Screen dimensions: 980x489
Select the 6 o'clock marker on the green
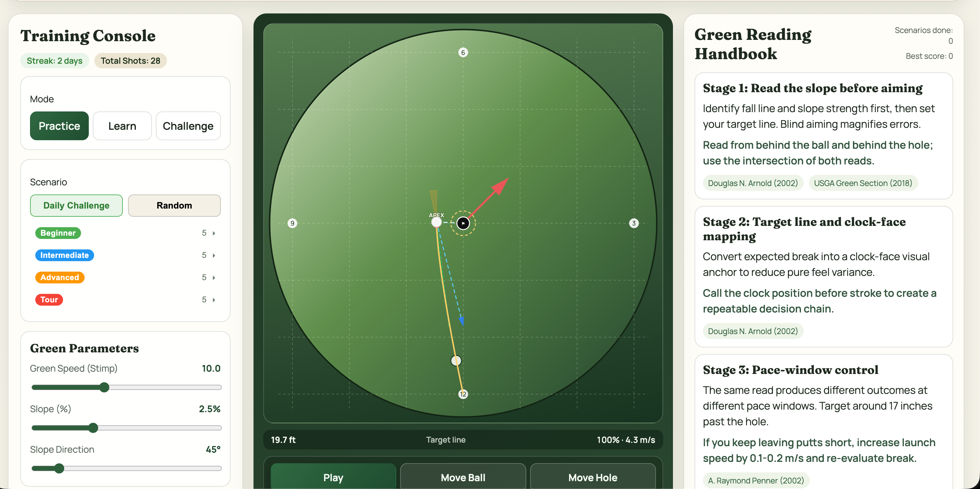(x=463, y=53)
